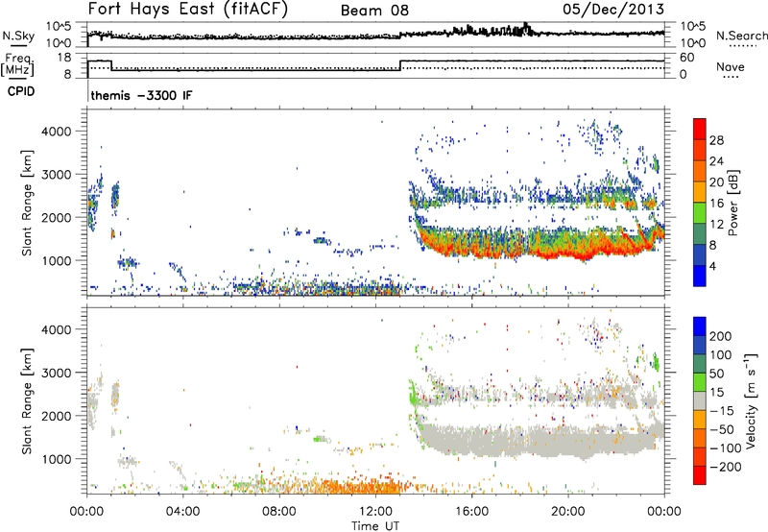Click the gray ground-scatter band near 16:00 in the velocity panel
This screenshot has width=768, height=532.
tap(471, 440)
